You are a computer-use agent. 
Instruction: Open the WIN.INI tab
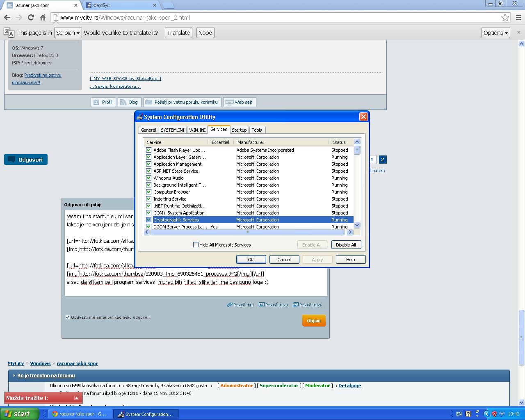pyautogui.click(x=197, y=130)
